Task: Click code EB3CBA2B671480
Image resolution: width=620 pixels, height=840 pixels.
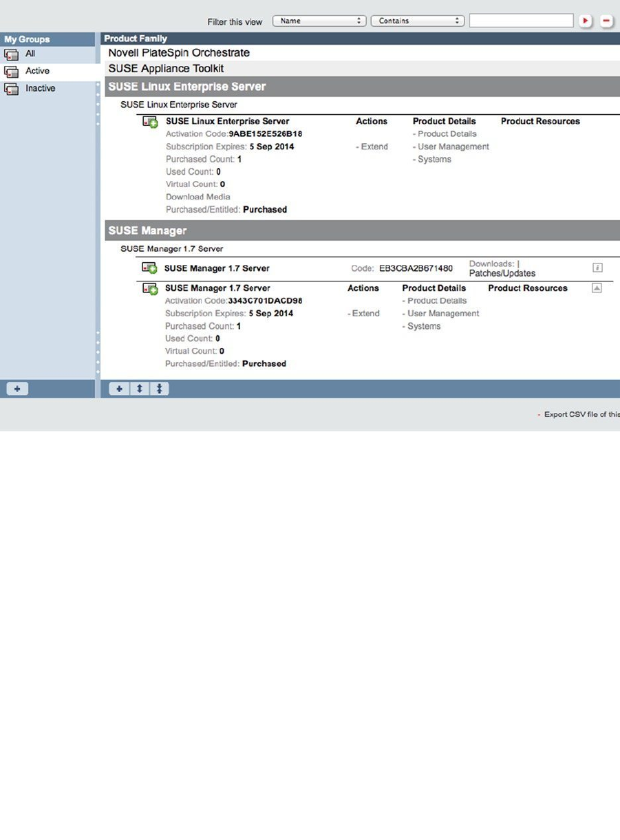Action: point(416,268)
